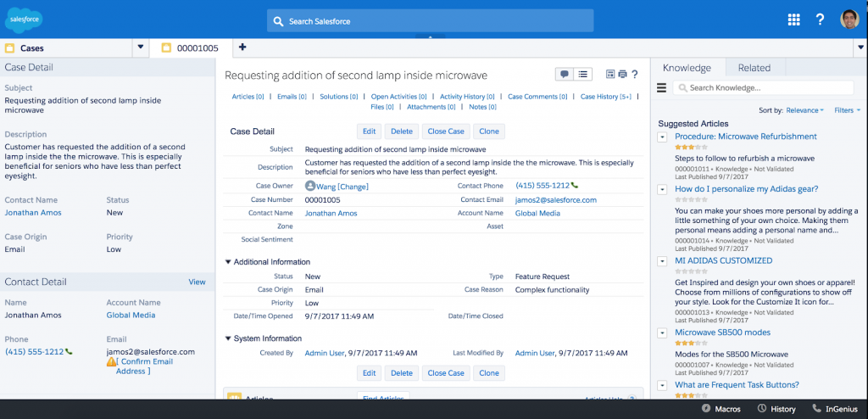
Task: Change Sort by Relevance dropdown
Action: pos(805,110)
